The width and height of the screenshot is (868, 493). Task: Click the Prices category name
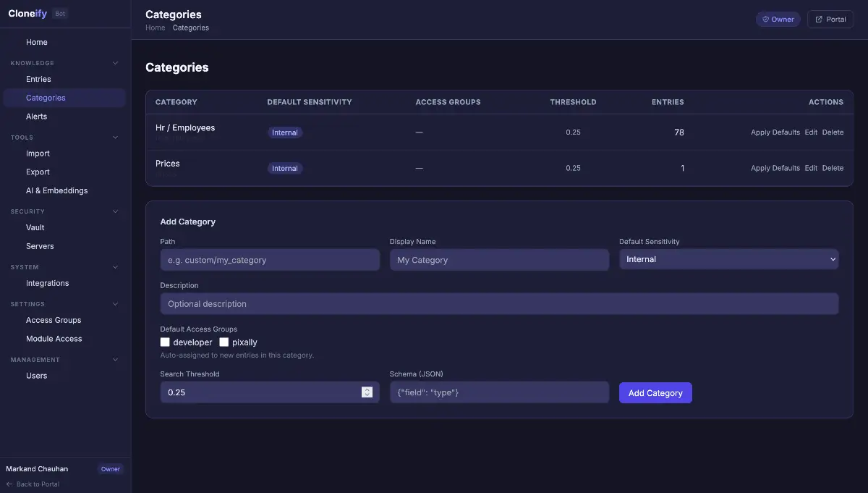tap(168, 164)
